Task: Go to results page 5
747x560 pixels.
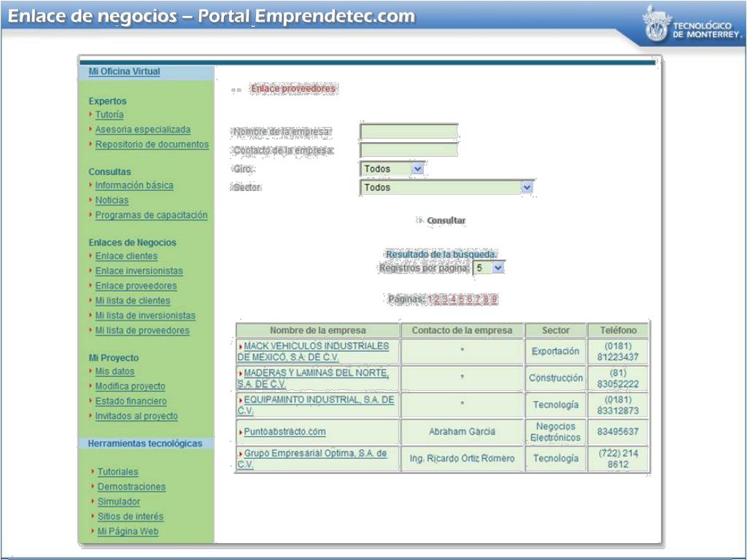Action: click(x=462, y=299)
